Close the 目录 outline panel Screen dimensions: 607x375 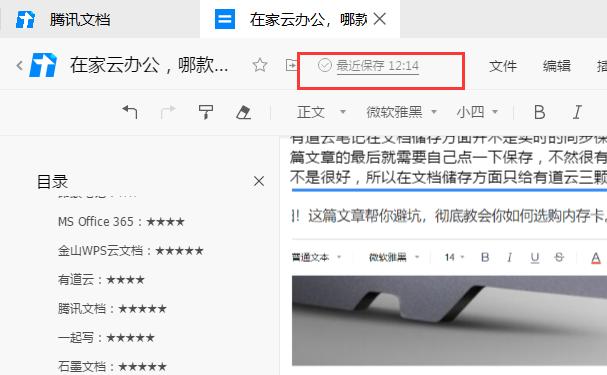tap(259, 181)
